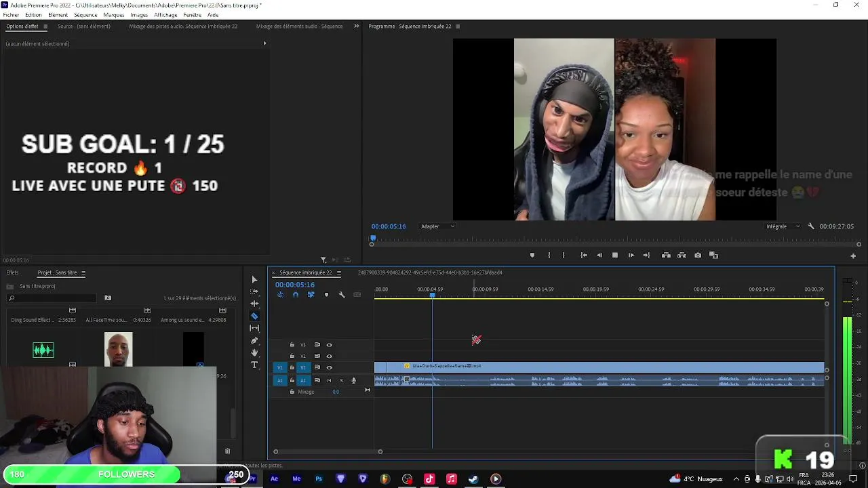The image size is (868, 488).
Task: Select the Pen tool
Action: pos(254,340)
